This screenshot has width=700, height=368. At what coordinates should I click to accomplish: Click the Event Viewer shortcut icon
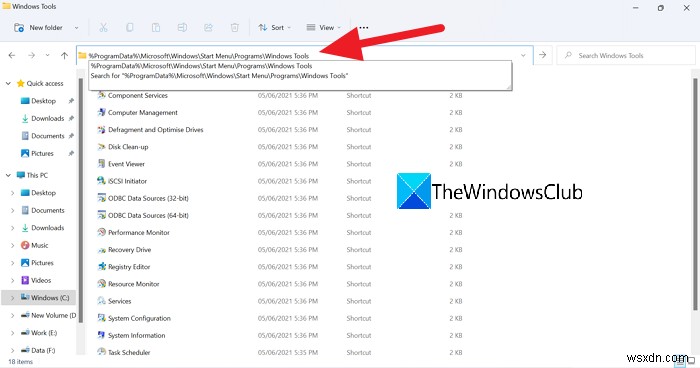tap(101, 164)
